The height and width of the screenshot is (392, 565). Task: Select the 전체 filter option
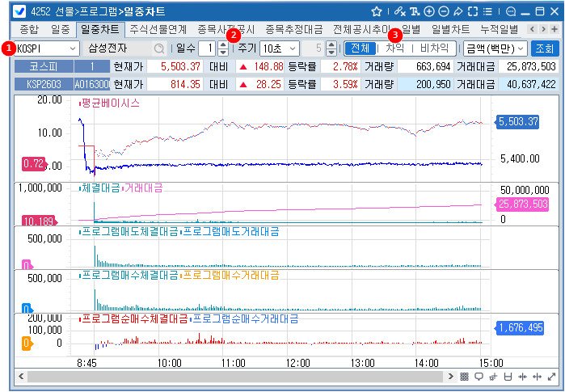click(361, 48)
